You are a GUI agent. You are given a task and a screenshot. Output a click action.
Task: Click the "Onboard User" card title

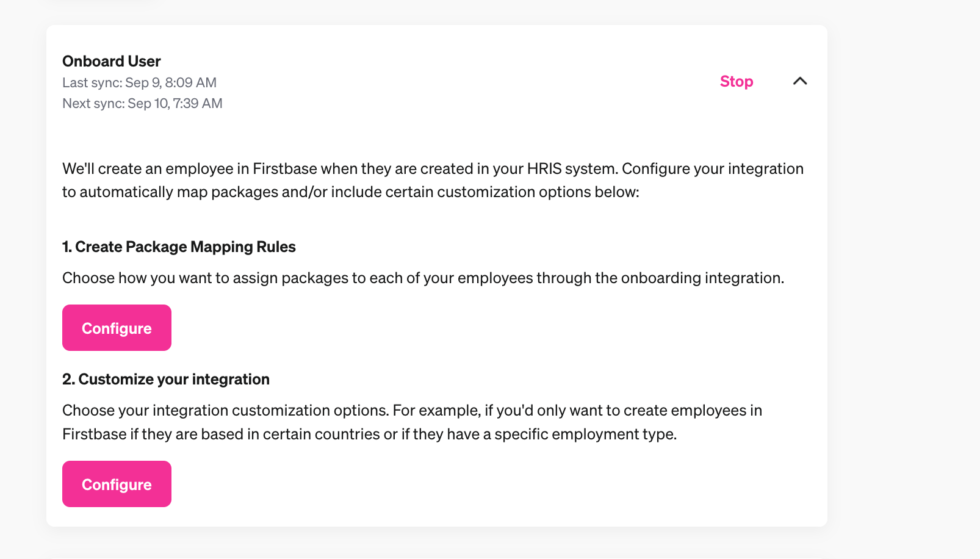(x=112, y=62)
